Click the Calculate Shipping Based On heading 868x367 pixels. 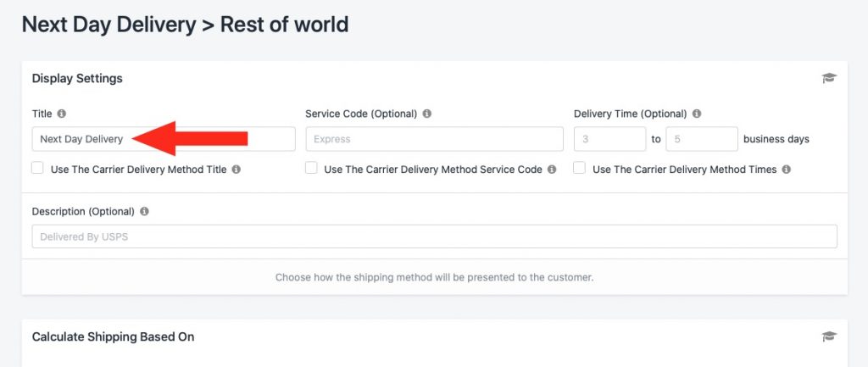[113, 336]
